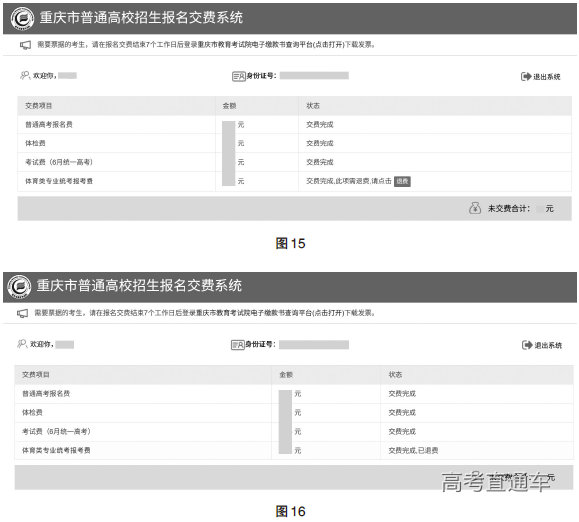Image resolution: width=579 pixels, height=522 pixels.
Task: Click the 金额 column header in Figure 15
Action: (x=229, y=106)
